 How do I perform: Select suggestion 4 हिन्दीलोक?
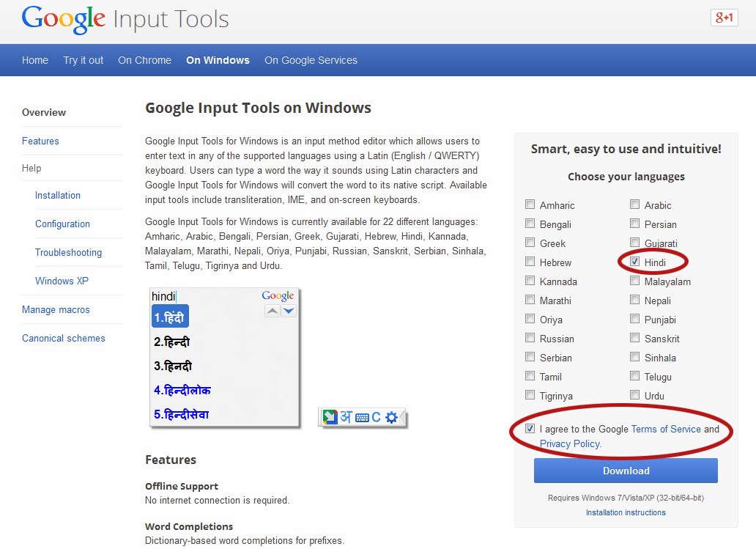[182, 390]
